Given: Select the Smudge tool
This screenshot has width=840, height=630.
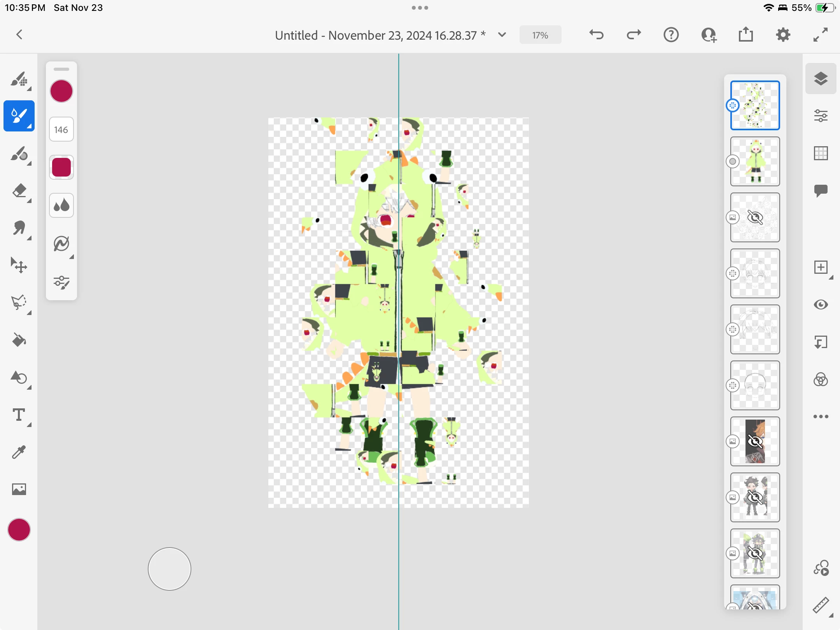Looking at the screenshot, I should pos(19,228).
